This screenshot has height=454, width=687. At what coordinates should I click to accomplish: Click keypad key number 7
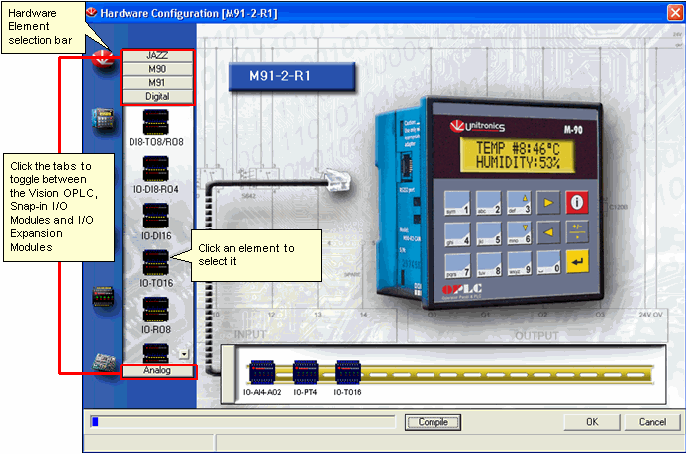pyautogui.click(x=457, y=265)
